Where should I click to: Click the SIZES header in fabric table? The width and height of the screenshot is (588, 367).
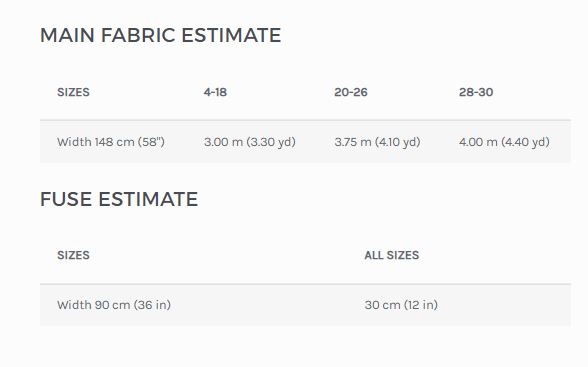pyautogui.click(x=73, y=92)
